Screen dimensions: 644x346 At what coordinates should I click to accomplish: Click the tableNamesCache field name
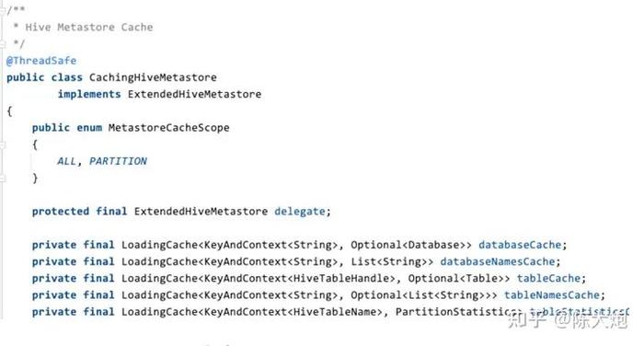coord(552,295)
